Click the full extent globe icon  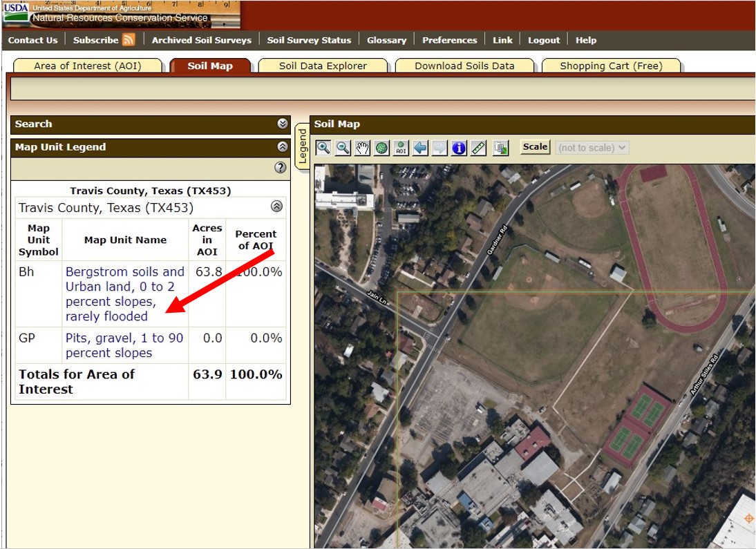381,148
